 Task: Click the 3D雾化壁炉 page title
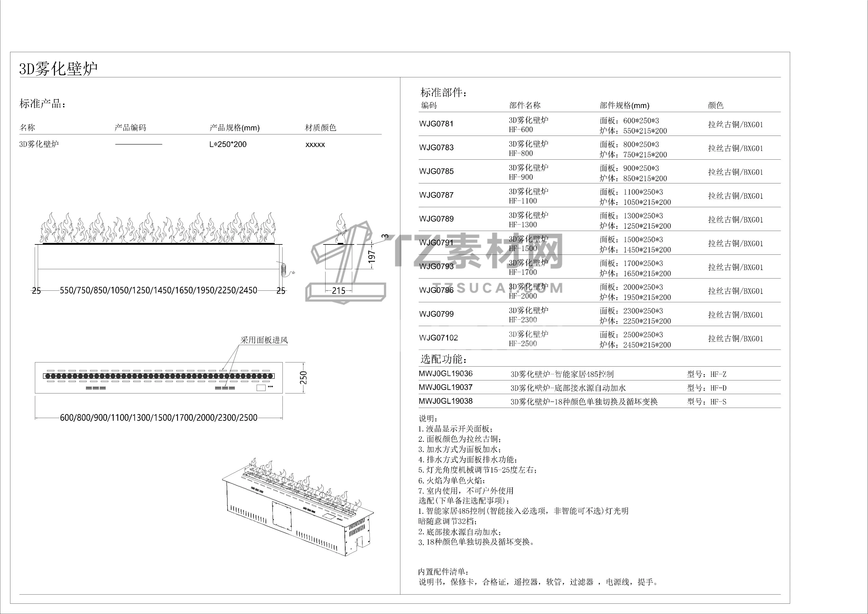(59, 69)
